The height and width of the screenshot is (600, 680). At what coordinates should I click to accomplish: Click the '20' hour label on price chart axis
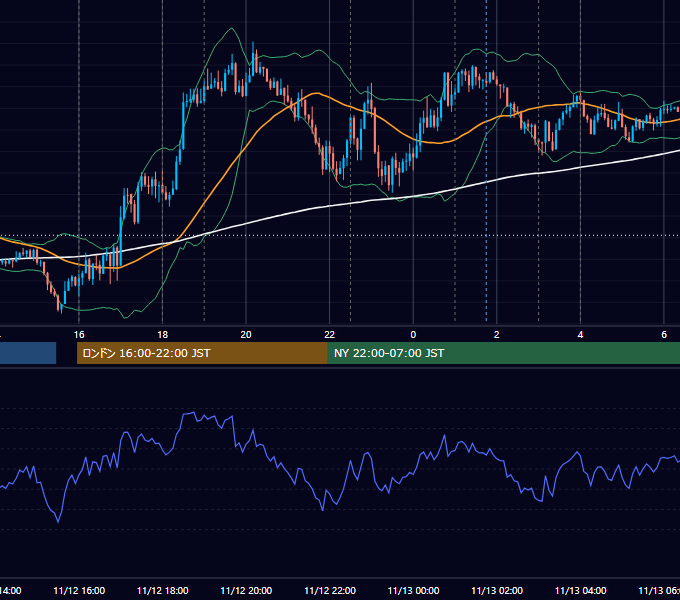pyautogui.click(x=246, y=335)
